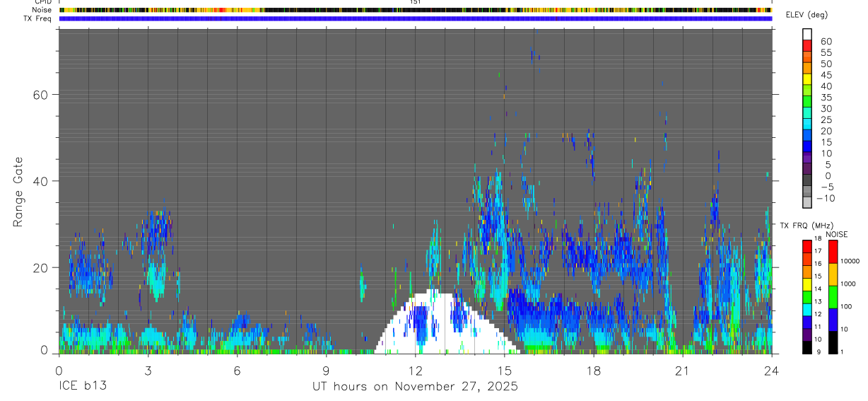Click the 'Noise' row label at top left
This screenshot has height=401, width=868.
point(42,10)
